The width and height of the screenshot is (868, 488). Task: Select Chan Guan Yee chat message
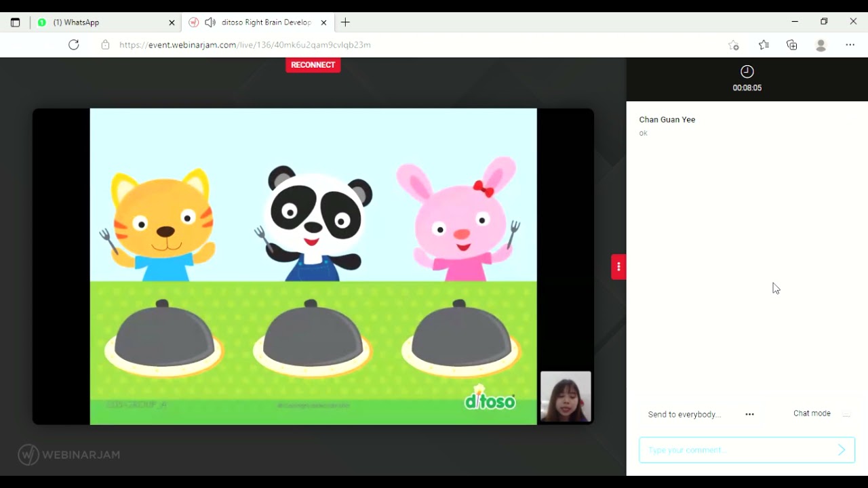[x=667, y=125]
